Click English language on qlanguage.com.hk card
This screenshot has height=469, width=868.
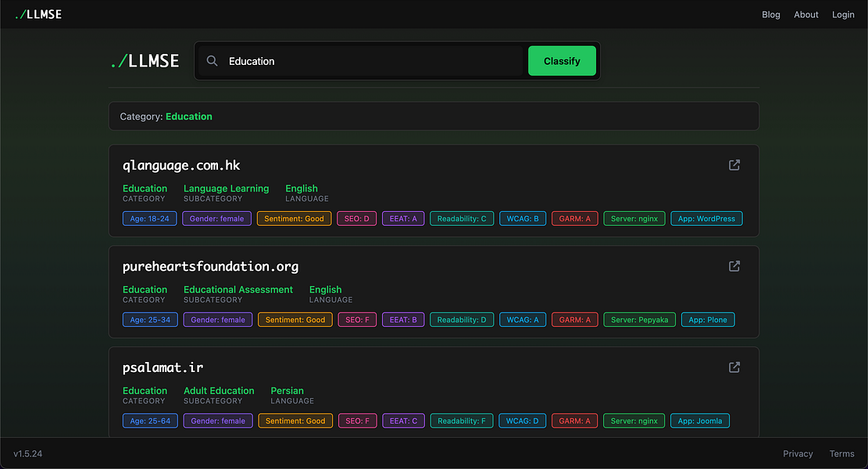pyautogui.click(x=301, y=188)
